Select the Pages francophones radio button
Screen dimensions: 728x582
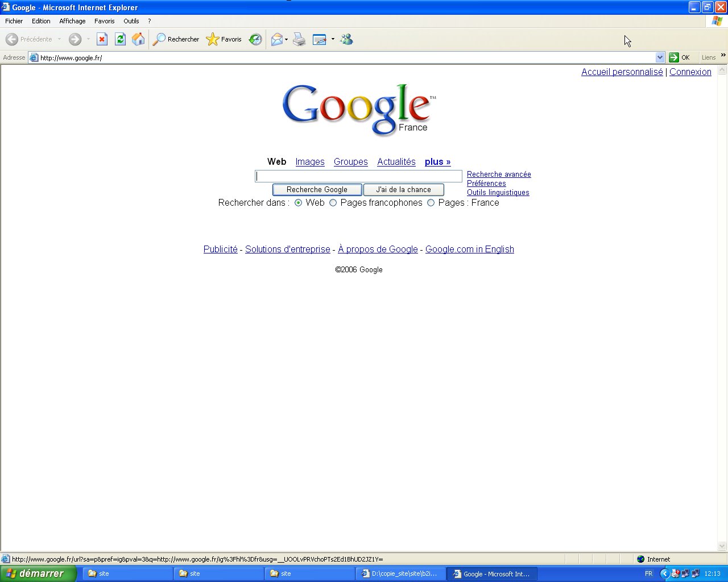[x=333, y=203]
